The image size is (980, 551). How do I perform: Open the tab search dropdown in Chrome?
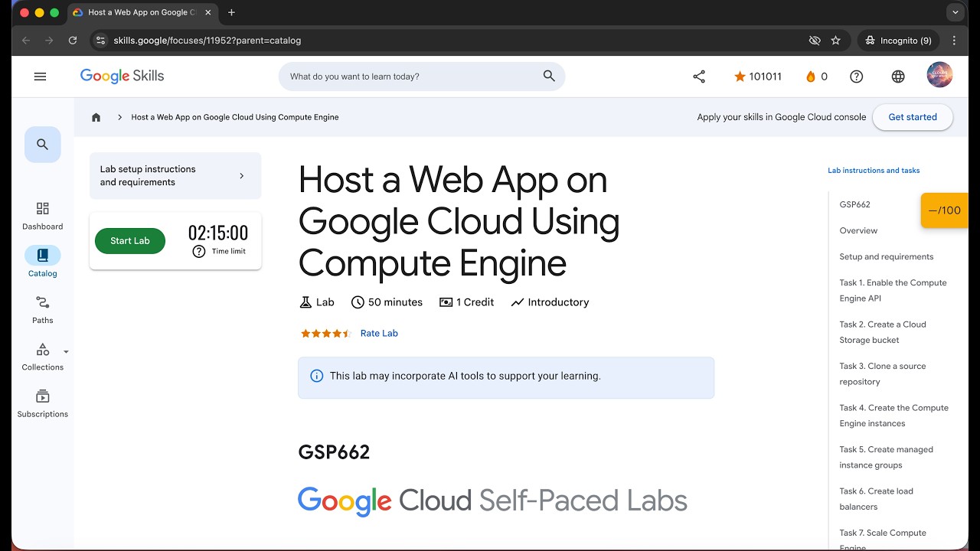pos(954,12)
